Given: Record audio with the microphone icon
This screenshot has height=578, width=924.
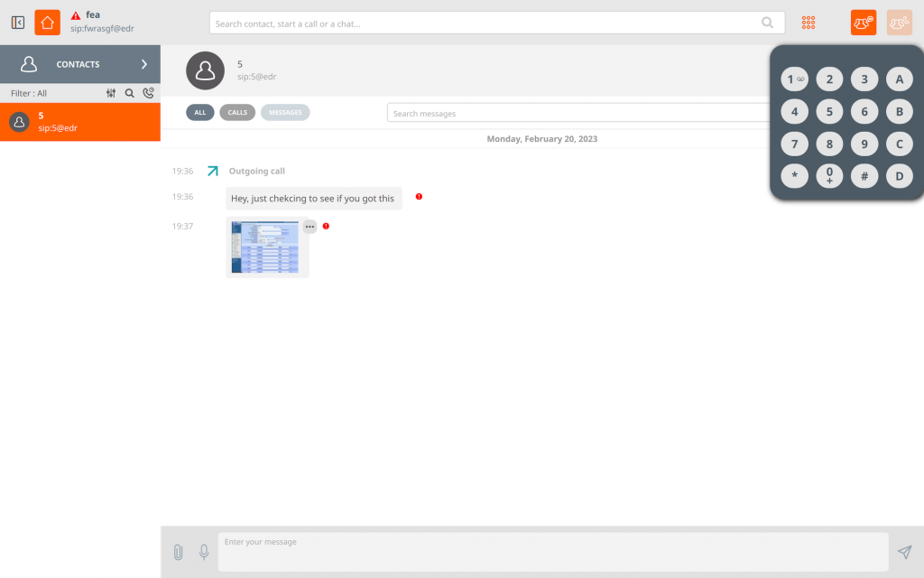Looking at the screenshot, I should (203, 552).
